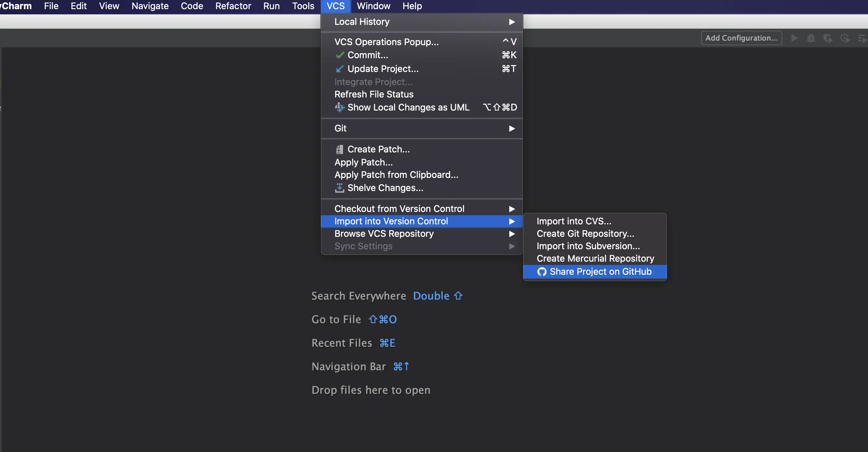Open the Navigate menu
The height and width of the screenshot is (452, 868).
[x=150, y=6]
